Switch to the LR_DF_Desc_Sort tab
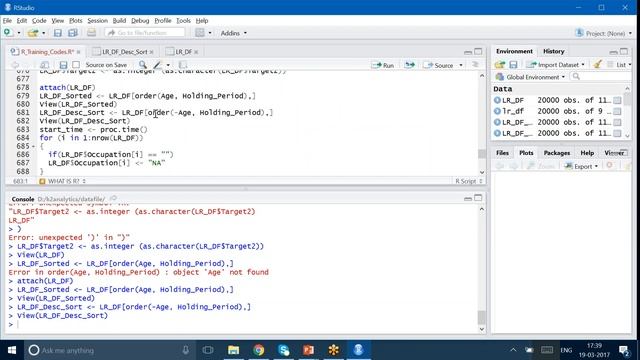640x360 pixels. click(x=124, y=52)
